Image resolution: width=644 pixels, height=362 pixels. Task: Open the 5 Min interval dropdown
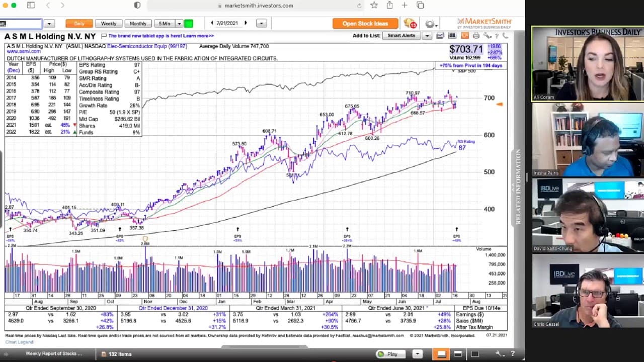[179, 24]
